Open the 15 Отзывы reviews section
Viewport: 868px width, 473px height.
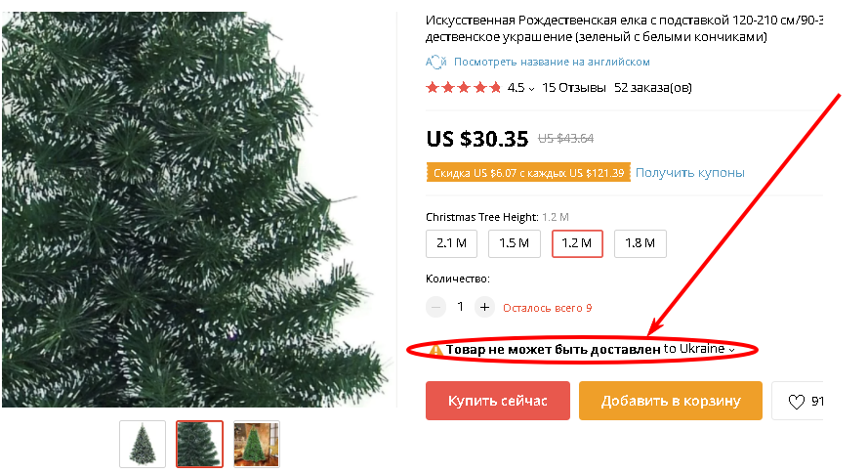[573, 88]
